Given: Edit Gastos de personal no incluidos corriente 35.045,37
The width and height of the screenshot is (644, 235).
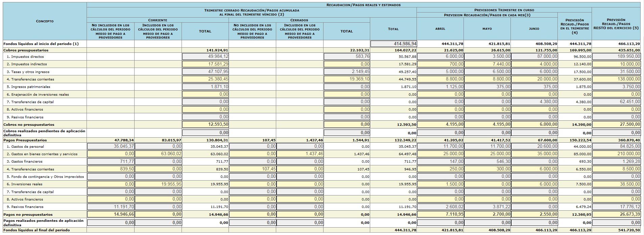Looking at the screenshot, I should 111,146.
